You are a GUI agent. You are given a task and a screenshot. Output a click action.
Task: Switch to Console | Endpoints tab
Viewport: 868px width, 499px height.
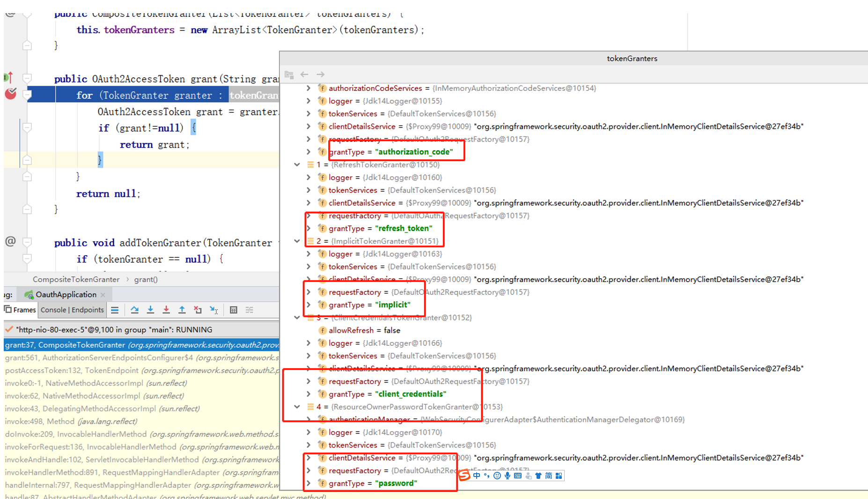(72, 310)
